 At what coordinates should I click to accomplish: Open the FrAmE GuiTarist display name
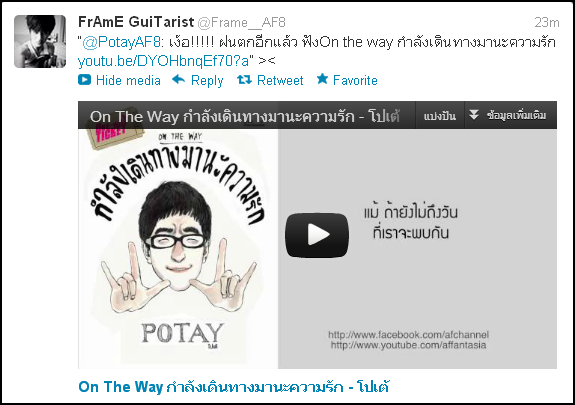pyautogui.click(x=136, y=22)
